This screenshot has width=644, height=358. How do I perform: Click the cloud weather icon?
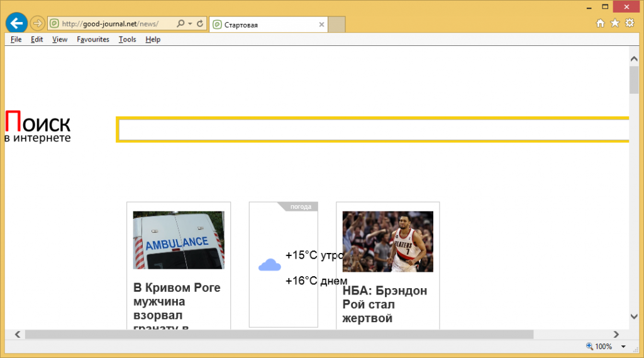point(269,266)
